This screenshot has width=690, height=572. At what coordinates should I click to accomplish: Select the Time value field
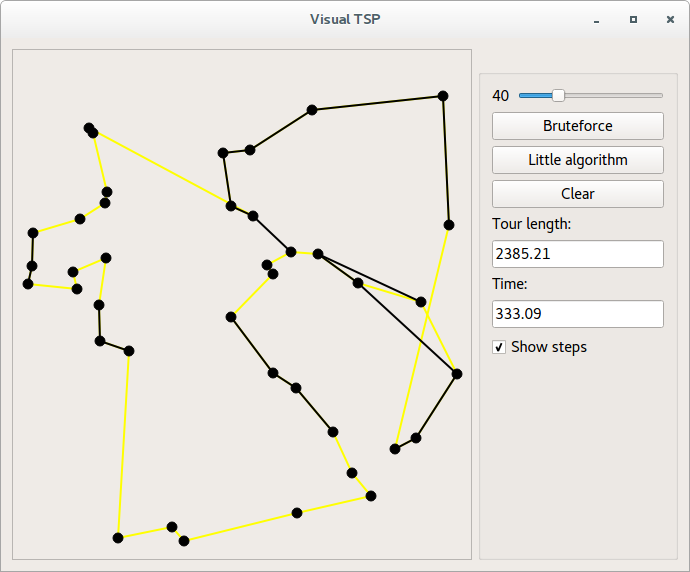coord(577,314)
